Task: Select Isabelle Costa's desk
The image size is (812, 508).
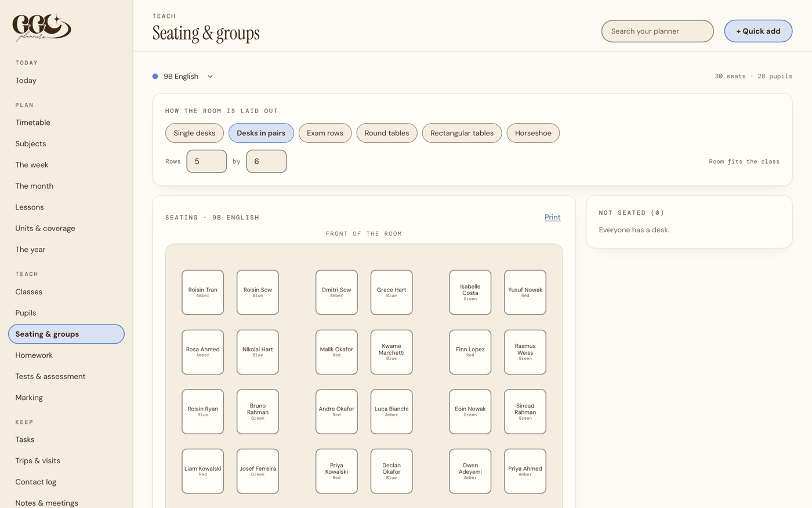Action: 470,293
